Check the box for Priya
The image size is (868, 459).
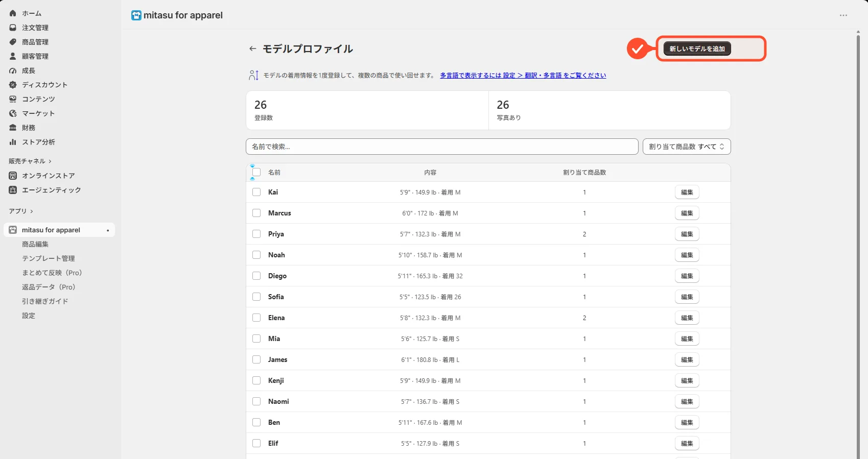click(256, 234)
